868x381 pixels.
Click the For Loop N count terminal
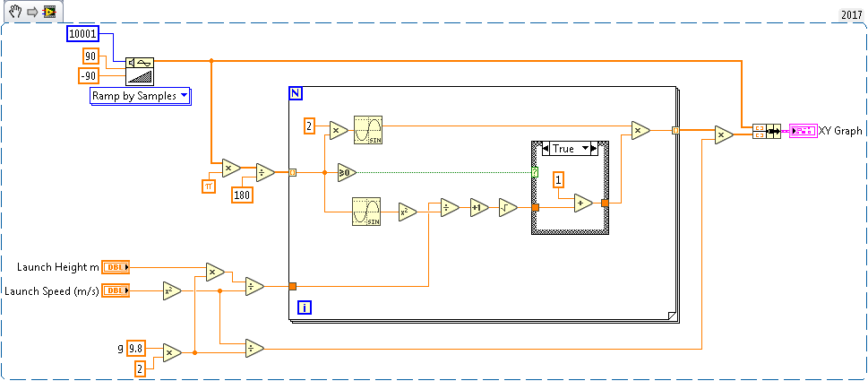[x=295, y=94]
